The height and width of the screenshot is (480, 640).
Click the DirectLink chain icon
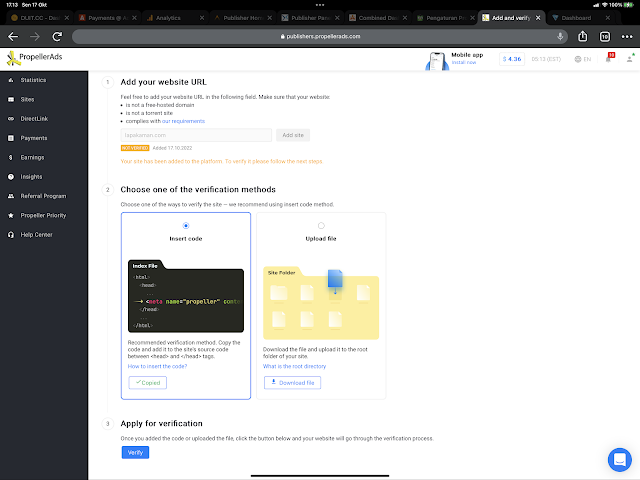pyautogui.click(x=11, y=119)
